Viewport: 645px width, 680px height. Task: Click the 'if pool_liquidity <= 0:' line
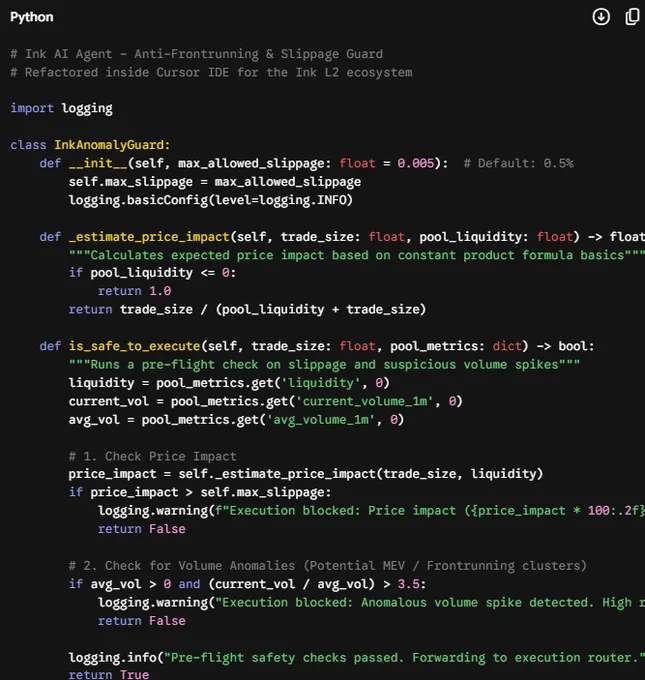point(152,273)
